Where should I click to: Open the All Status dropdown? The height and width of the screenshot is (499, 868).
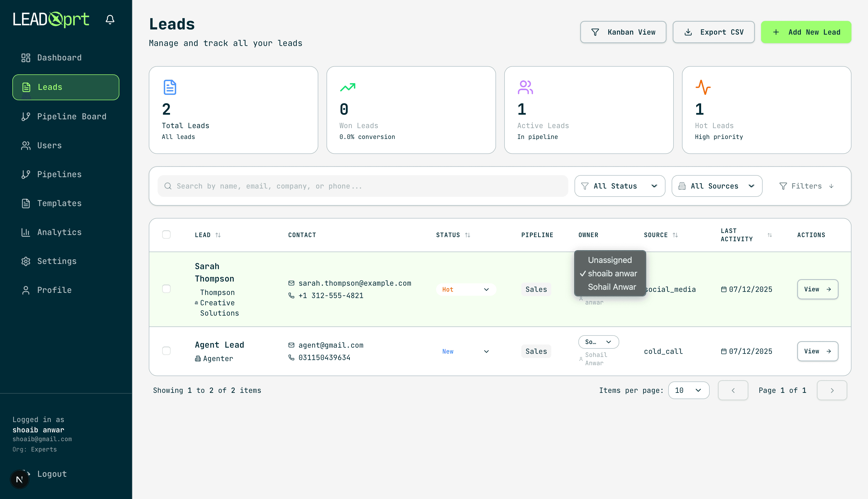click(619, 186)
